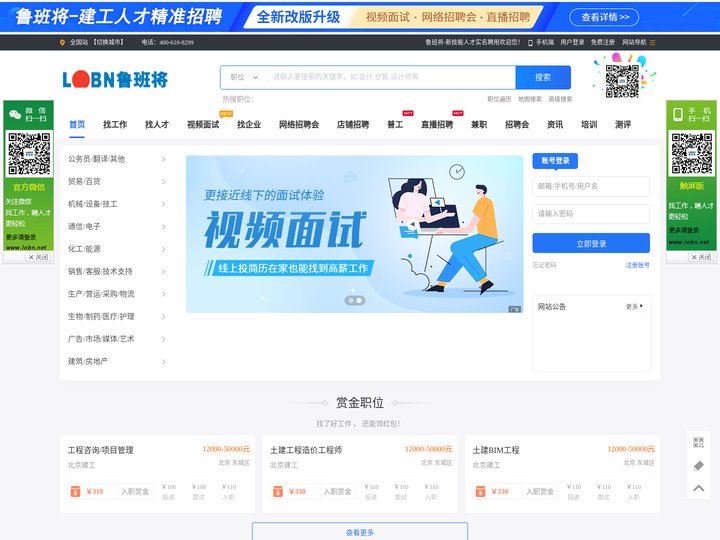Screen dimensions: 720x540
Task: Click the 立即登录 login button
Action: [591, 243]
